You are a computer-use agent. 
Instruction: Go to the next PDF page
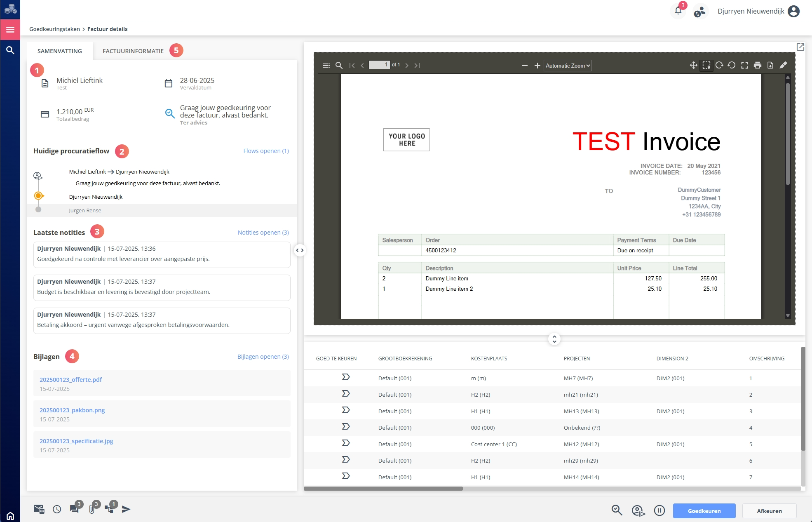pyautogui.click(x=407, y=65)
